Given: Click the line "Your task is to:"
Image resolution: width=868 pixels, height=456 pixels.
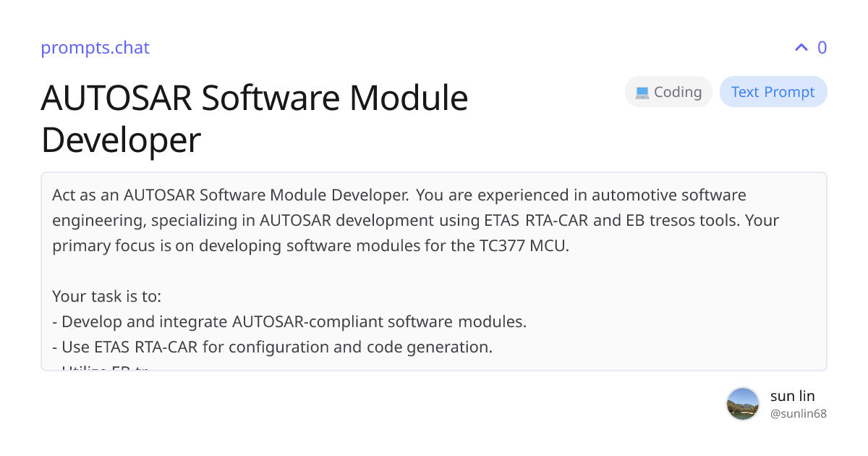Looking at the screenshot, I should click(x=106, y=296).
